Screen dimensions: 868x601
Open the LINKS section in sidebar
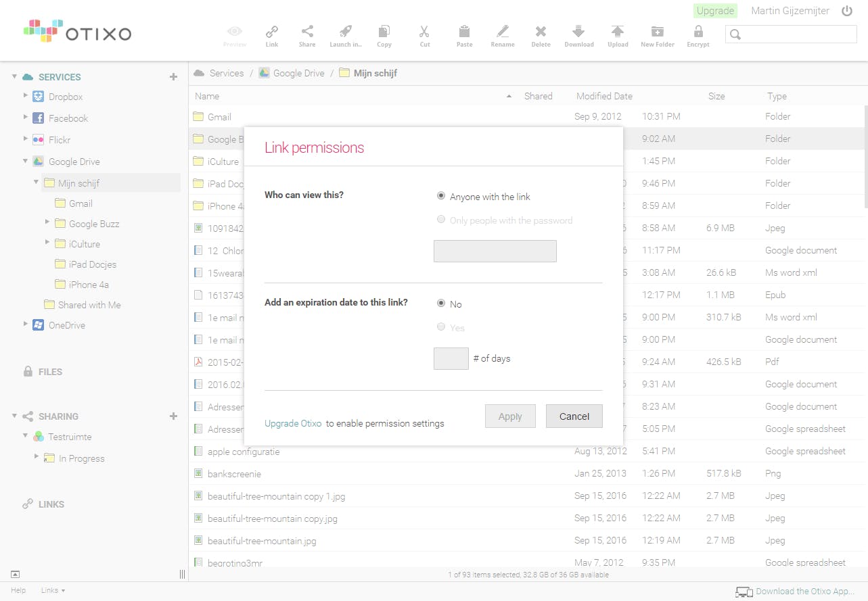[x=51, y=504]
